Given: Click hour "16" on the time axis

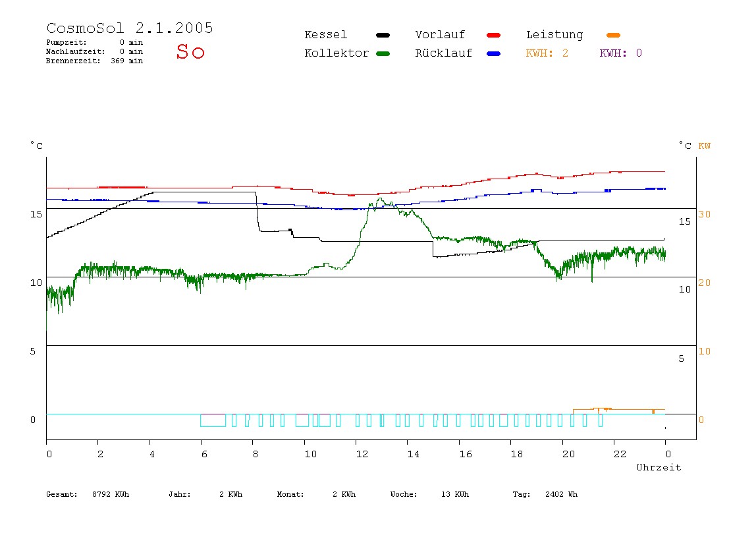Looking at the screenshot, I should coord(466,454).
